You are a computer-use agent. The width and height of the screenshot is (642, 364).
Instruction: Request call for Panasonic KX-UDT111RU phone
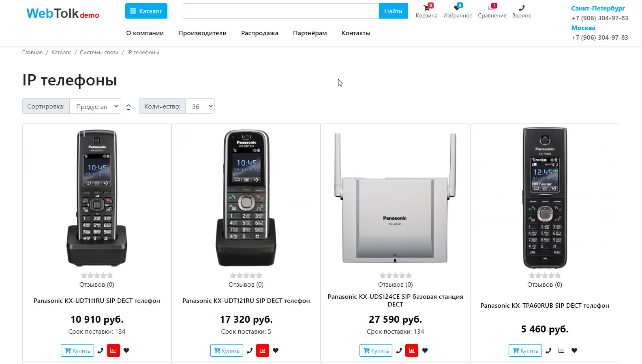[x=101, y=351]
